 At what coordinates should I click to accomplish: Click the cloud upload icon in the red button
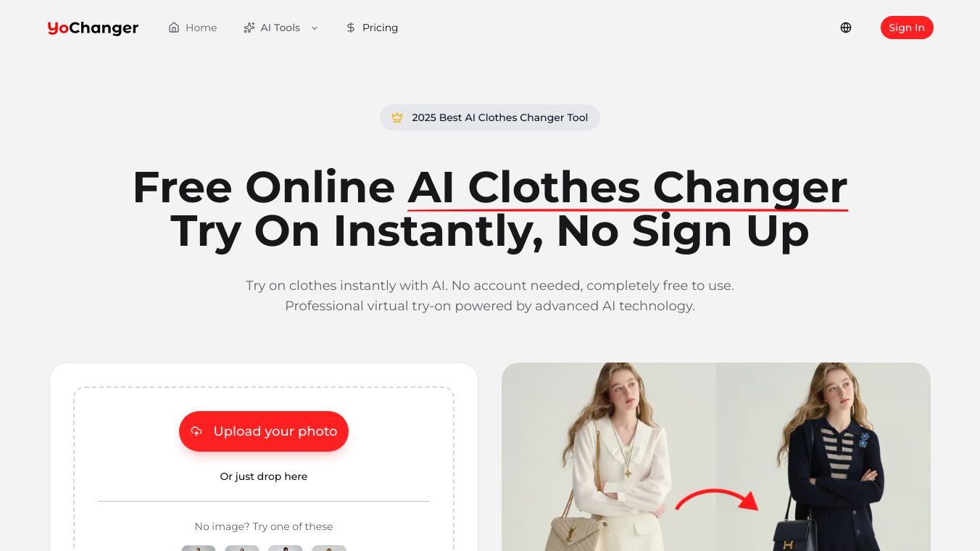pos(196,431)
